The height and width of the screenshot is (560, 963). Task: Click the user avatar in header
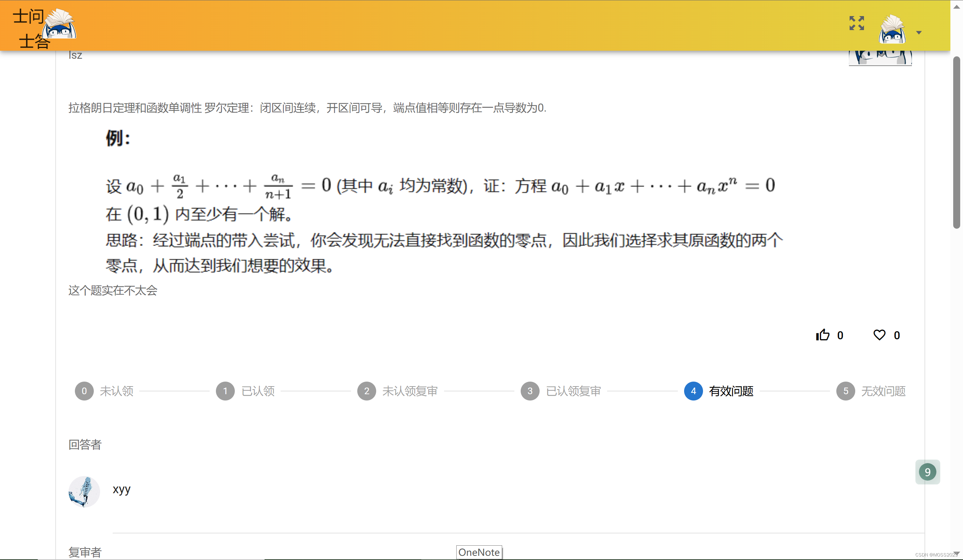tap(892, 30)
